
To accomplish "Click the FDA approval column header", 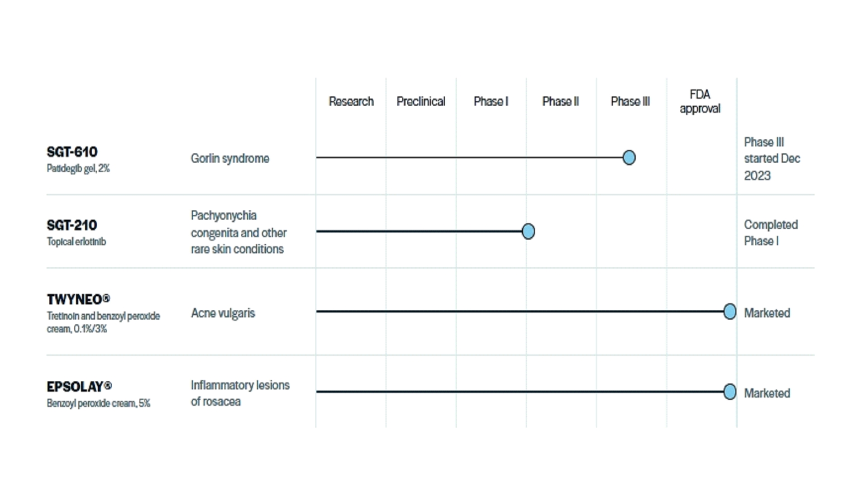I will pyautogui.click(x=700, y=102).
